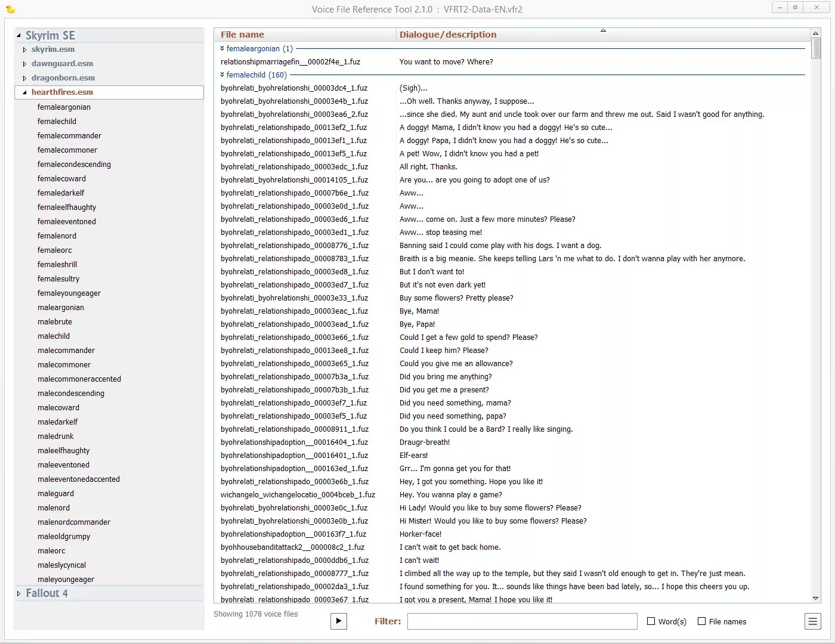Select the 'You want to move? Where?' row

coord(512,62)
